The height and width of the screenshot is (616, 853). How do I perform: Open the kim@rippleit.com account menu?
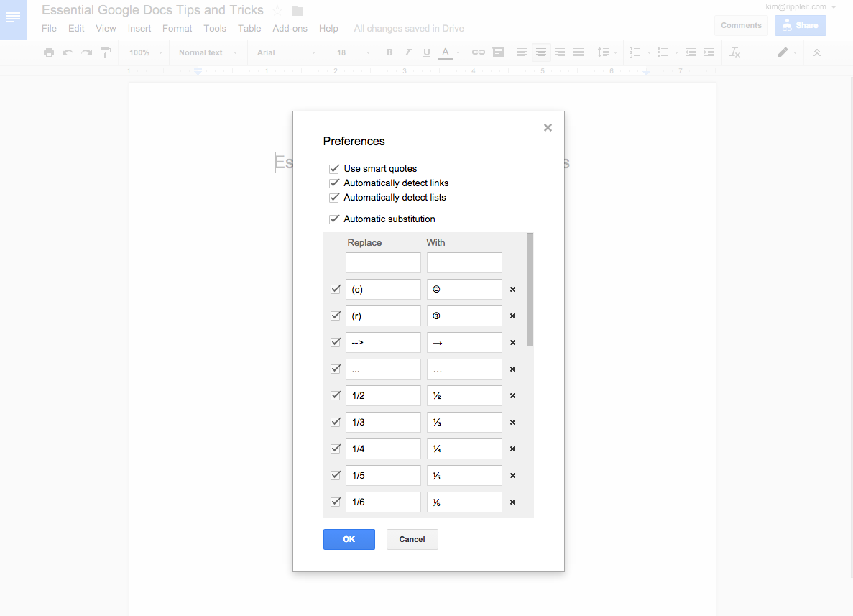(801, 7)
